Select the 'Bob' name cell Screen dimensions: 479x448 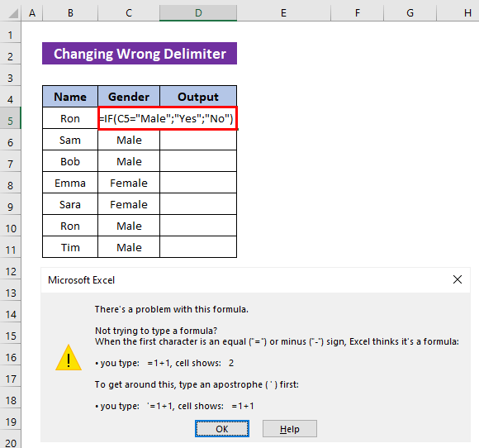70,161
